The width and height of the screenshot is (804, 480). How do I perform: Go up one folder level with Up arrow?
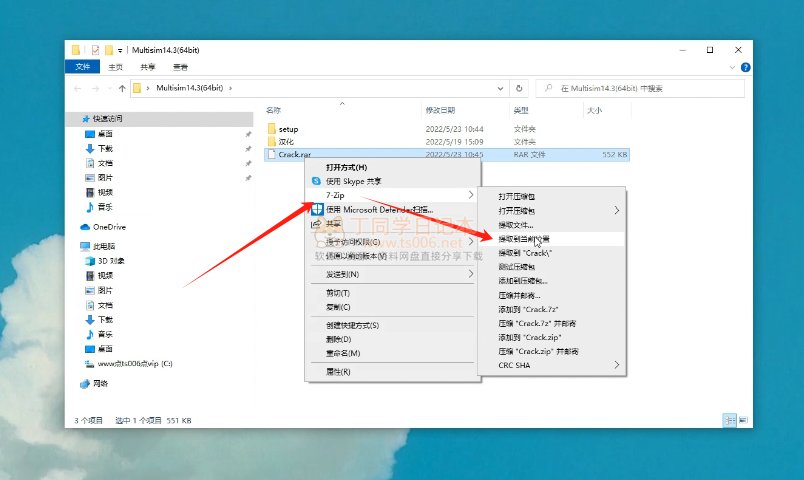pyautogui.click(x=122, y=88)
